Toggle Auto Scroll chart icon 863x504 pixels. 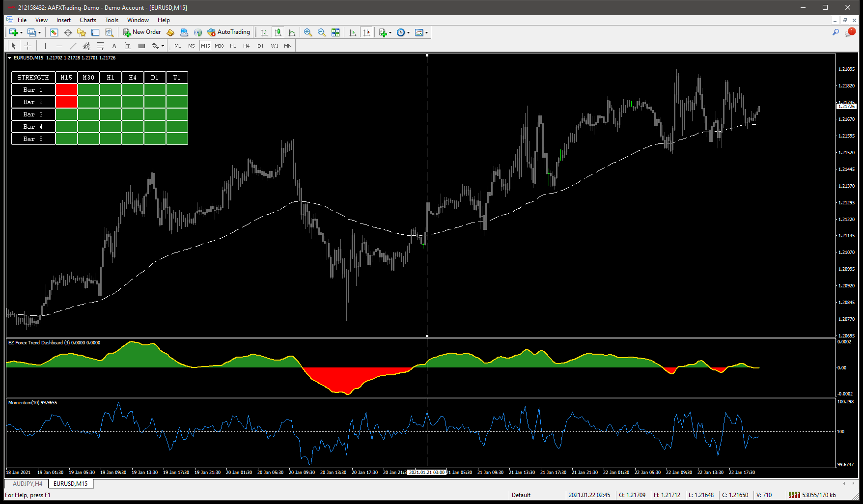coord(353,32)
